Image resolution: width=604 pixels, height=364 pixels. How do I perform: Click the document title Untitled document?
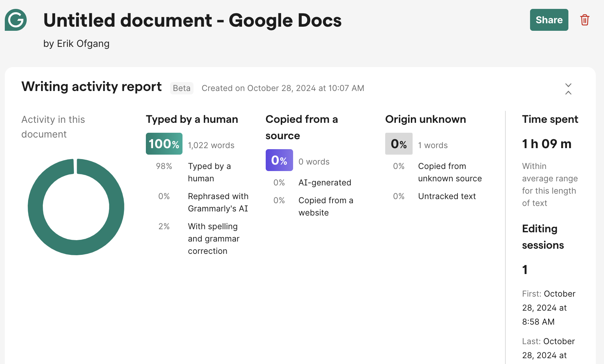point(192,21)
